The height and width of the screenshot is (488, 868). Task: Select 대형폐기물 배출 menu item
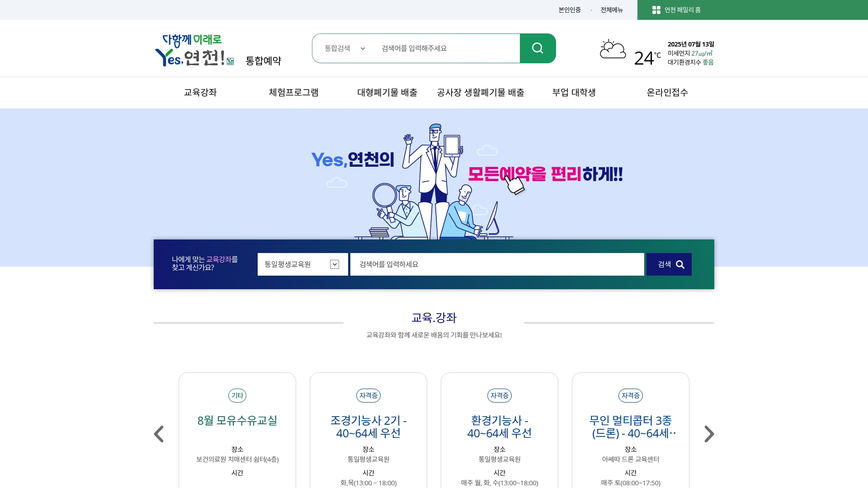point(387,93)
